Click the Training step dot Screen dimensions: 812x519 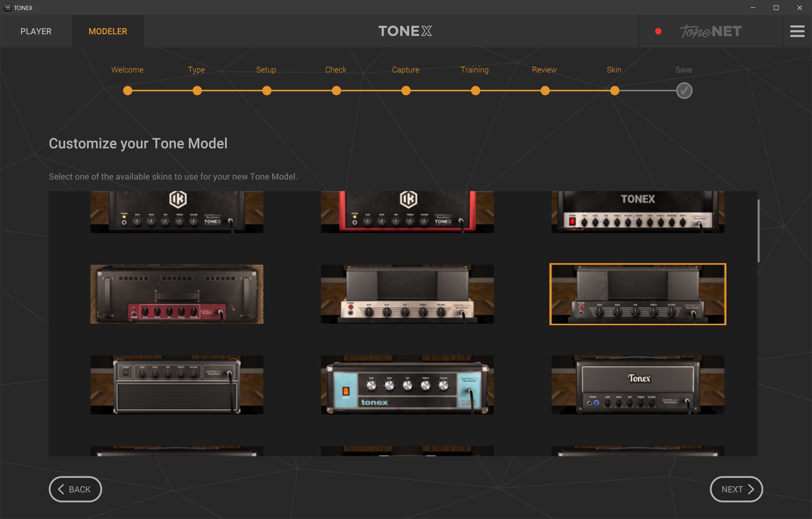pyautogui.click(x=475, y=91)
